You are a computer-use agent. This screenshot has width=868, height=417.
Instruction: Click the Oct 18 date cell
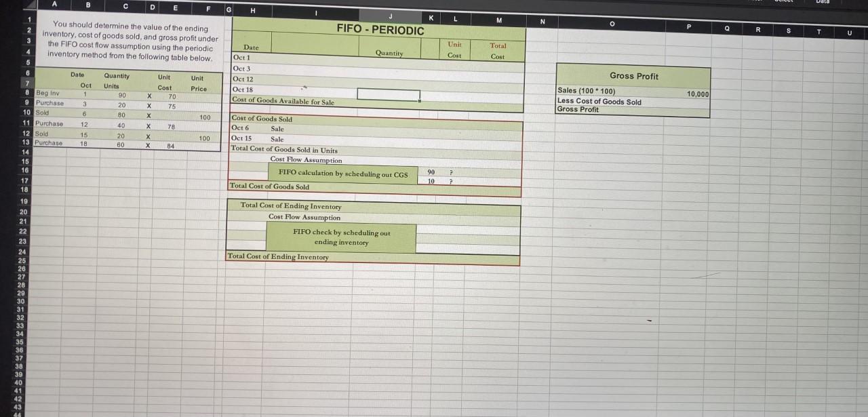(x=243, y=90)
